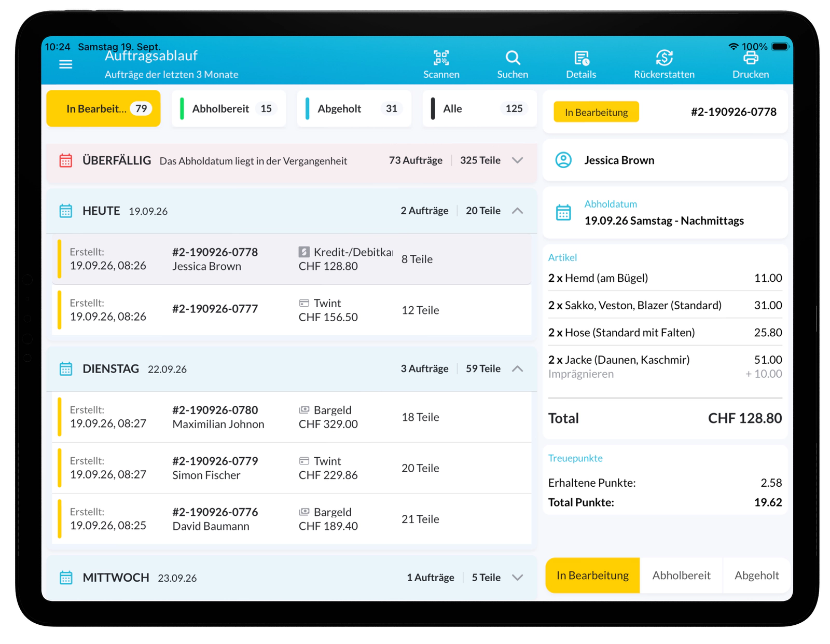Viewport: 830px width, 644px height.
Task: Select order #2-190926-0780 Maximilian Johnon
Action: [x=292, y=417]
